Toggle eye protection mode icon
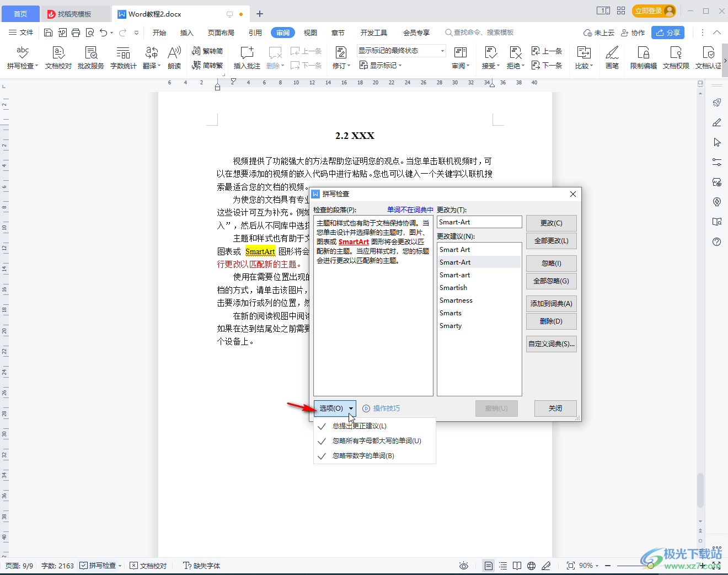This screenshot has width=728, height=575. (464, 566)
